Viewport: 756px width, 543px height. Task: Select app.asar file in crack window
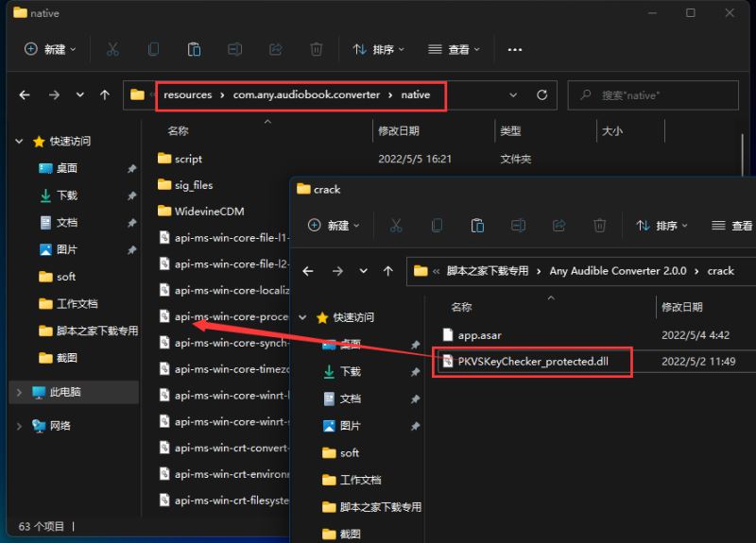[472, 335]
